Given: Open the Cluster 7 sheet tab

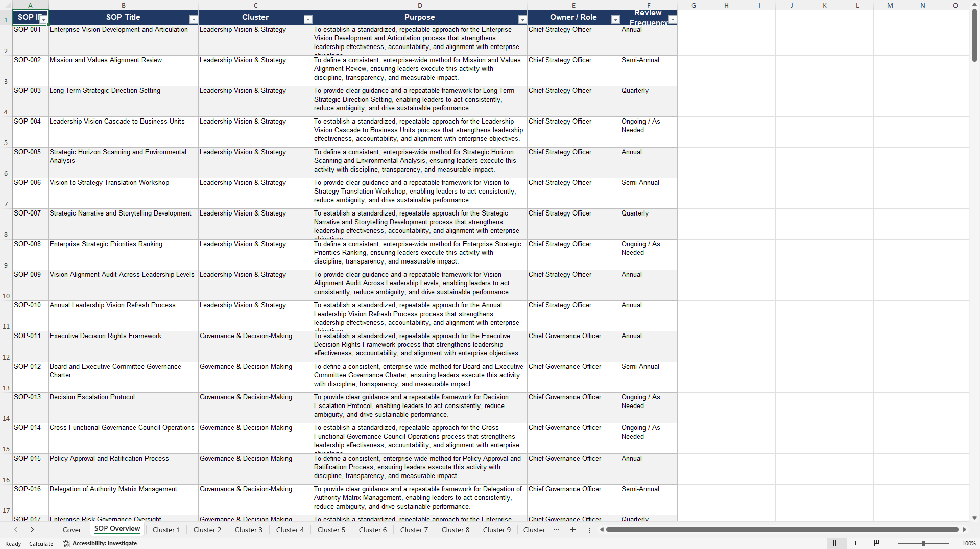Looking at the screenshot, I should [x=414, y=530].
